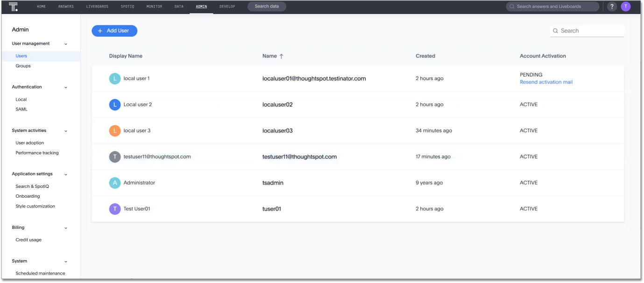This screenshot has width=644, height=283.
Task: Open the profile avatar menu
Action: [x=625, y=7]
